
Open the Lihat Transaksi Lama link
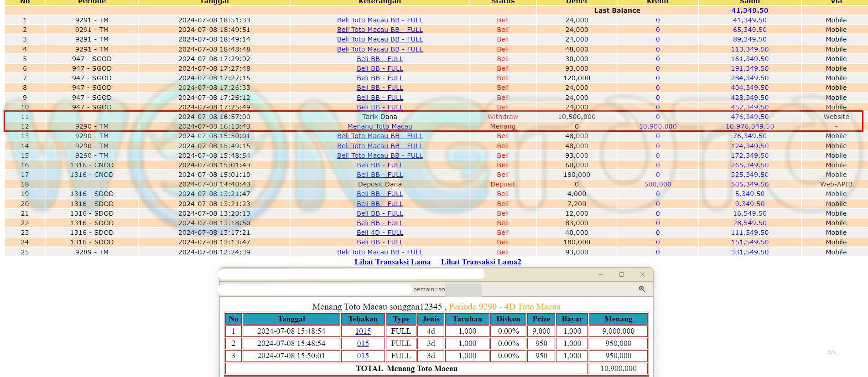(392, 262)
